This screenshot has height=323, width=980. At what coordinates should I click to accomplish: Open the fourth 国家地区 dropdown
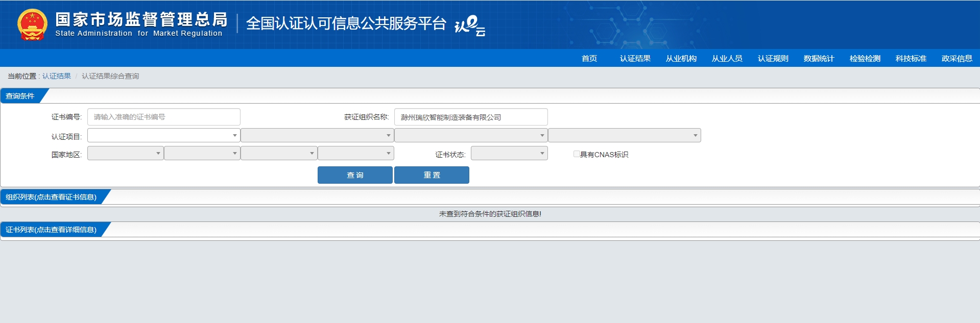pyautogui.click(x=356, y=153)
